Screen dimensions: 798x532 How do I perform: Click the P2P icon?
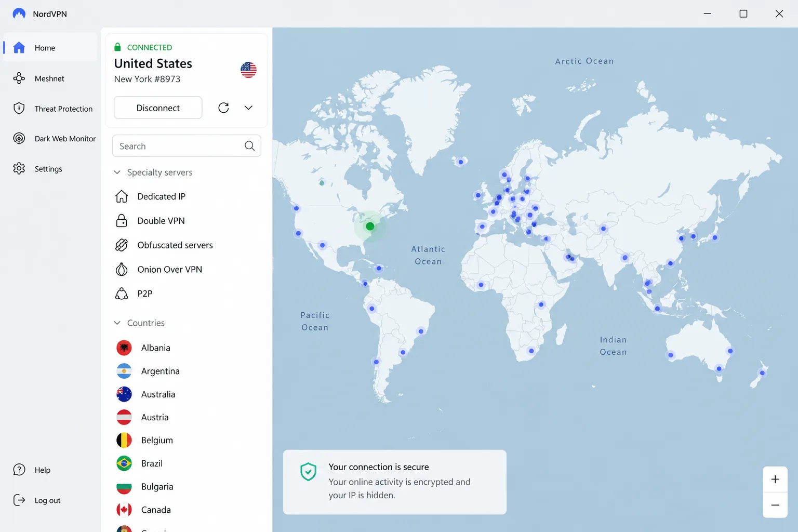(x=122, y=294)
